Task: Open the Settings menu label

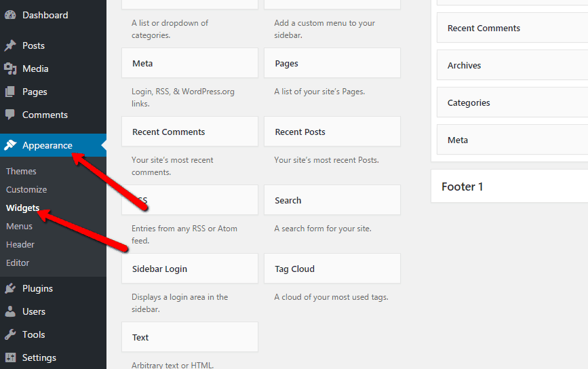Action: coord(39,357)
